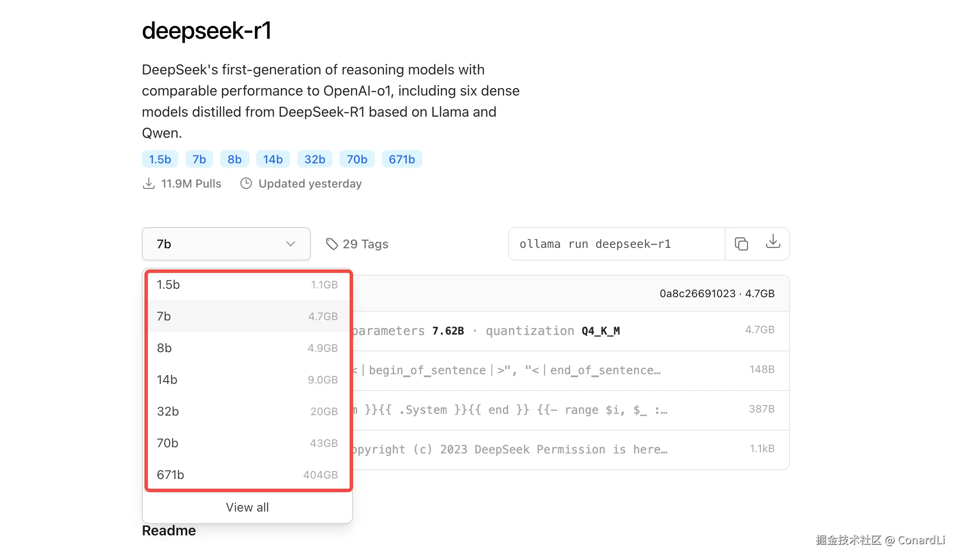Select the 14b 9.0GB dropdown entry

247,380
